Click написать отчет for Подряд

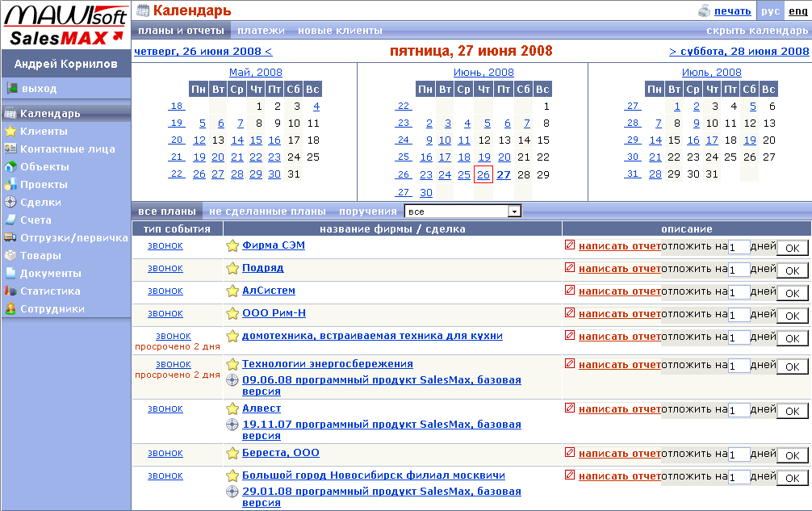pyautogui.click(x=619, y=269)
